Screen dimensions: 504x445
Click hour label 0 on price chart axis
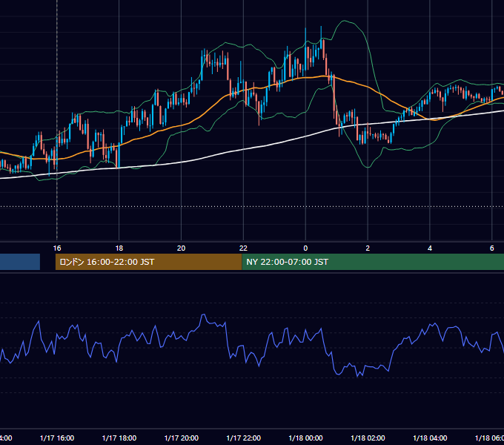305,248
